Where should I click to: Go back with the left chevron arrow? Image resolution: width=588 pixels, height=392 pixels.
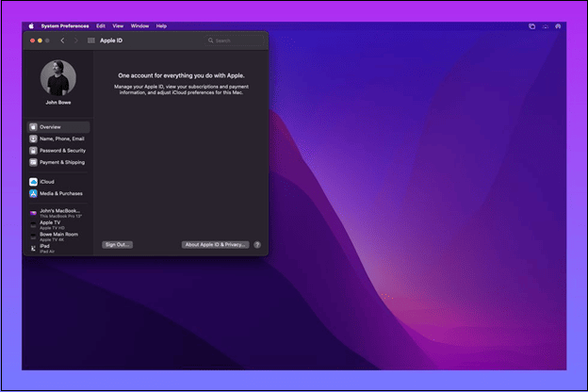coord(62,41)
